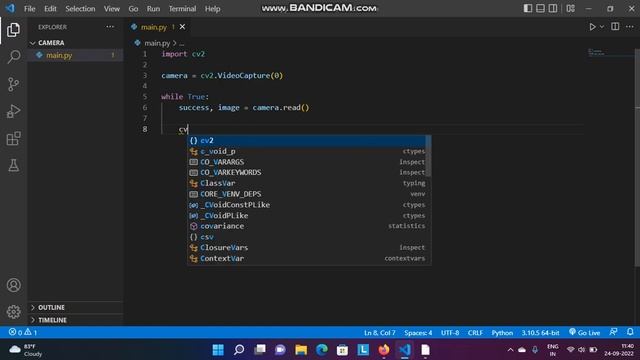Change indentation via Spaces: 4
The height and width of the screenshot is (360, 640).
pyautogui.click(x=418, y=333)
